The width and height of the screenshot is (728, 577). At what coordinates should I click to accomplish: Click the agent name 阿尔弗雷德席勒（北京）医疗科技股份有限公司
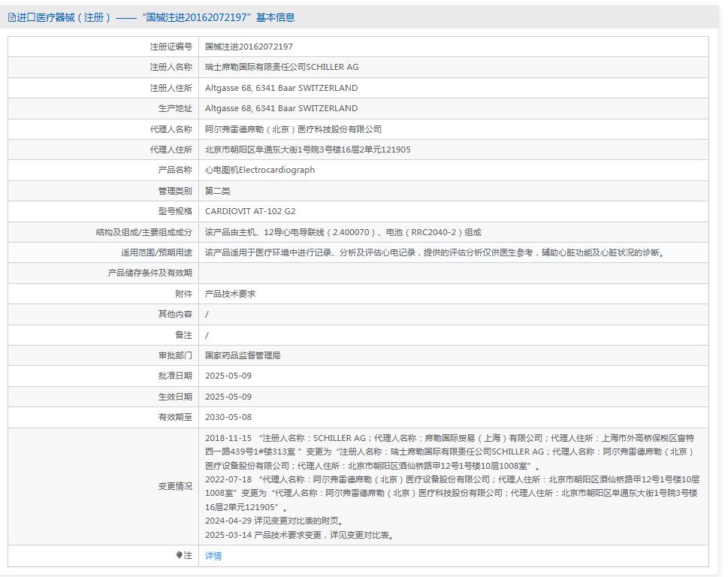293,129
